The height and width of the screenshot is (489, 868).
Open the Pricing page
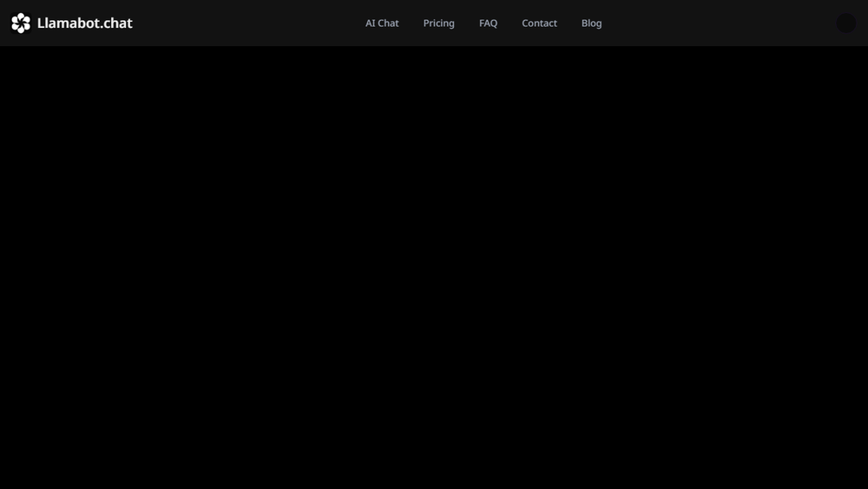439,23
